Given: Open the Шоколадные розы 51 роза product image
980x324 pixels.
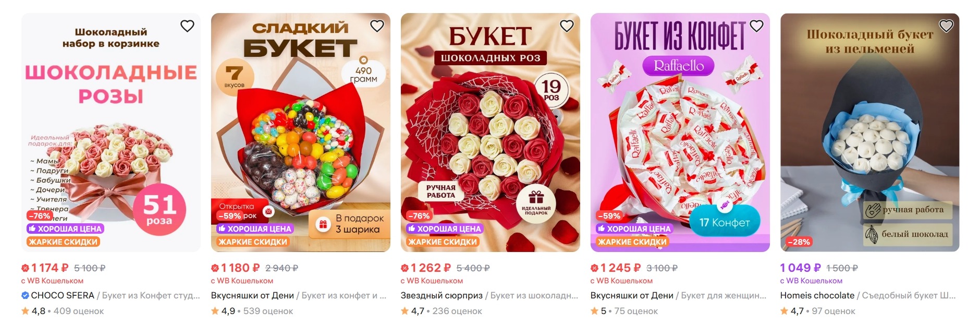Looking at the screenshot, I should click(111, 133).
